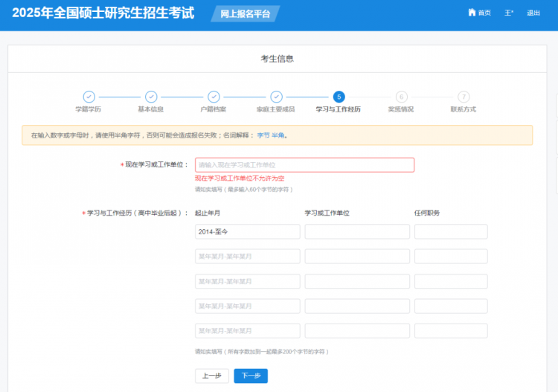
Task: Click second-row 某年某月-某年某月 date field
Action: pos(247,257)
